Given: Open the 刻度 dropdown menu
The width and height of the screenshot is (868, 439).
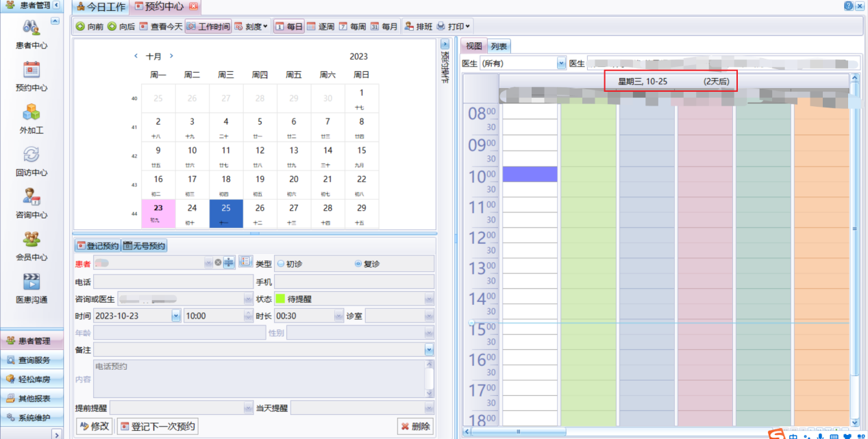Looking at the screenshot, I should click(x=251, y=27).
